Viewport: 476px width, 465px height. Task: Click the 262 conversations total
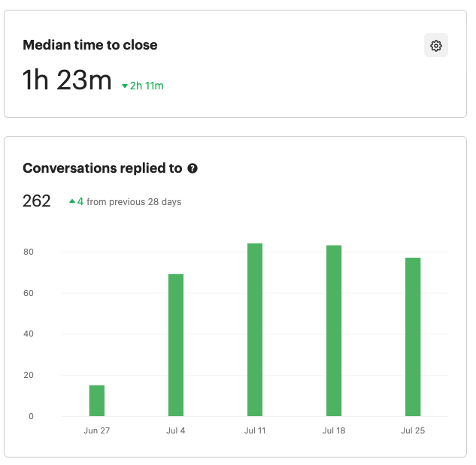click(37, 201)
